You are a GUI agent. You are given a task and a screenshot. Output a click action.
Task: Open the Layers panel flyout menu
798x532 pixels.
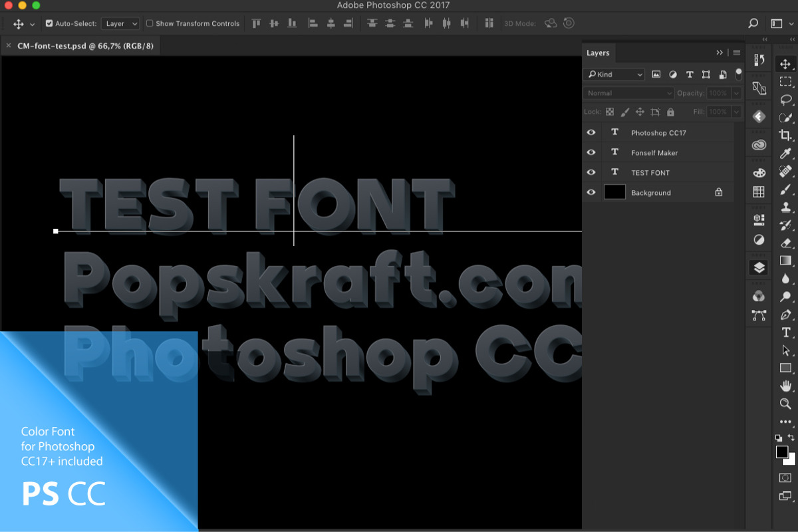coord(736,53)
